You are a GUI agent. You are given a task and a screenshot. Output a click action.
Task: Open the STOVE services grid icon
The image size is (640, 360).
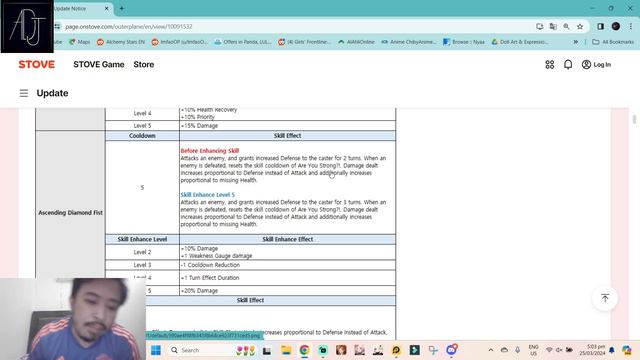[x=550, y=64]
